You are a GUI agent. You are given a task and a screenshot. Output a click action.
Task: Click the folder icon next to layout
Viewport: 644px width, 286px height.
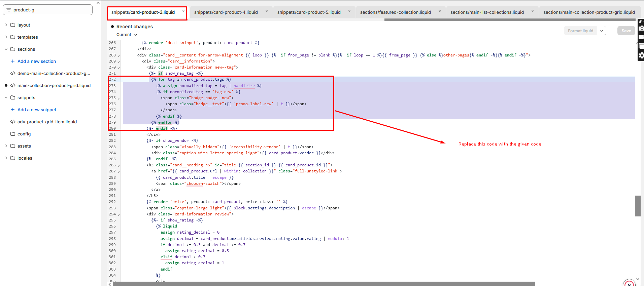point(13,25)
